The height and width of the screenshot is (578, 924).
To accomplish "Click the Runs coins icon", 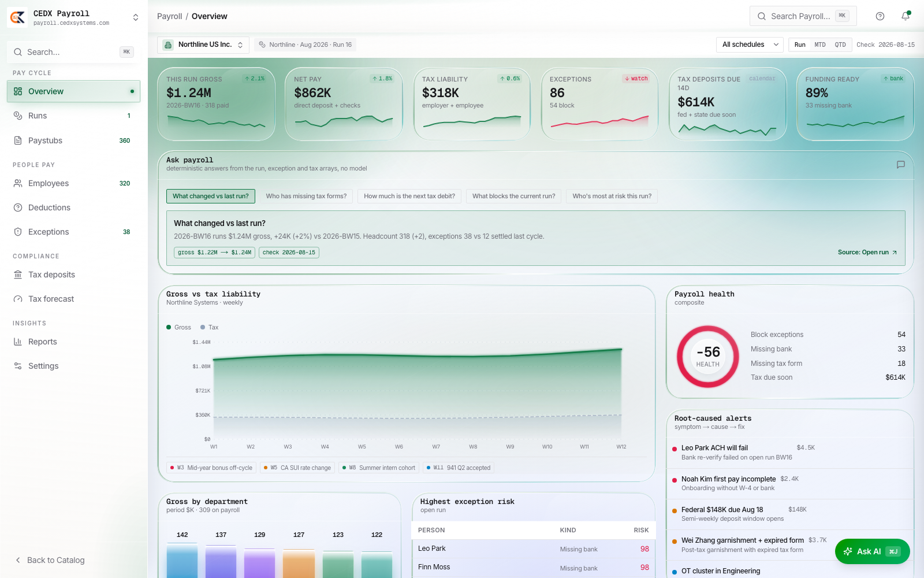I will point(18,116).
